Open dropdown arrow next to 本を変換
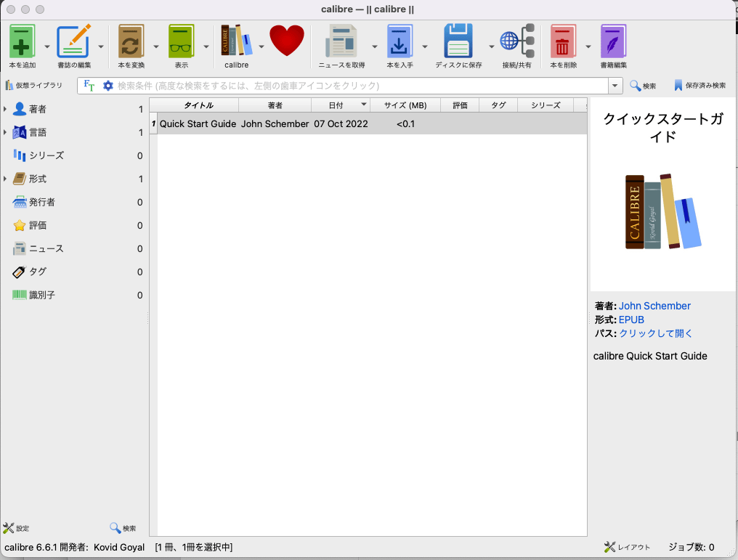 coord(155,46)
